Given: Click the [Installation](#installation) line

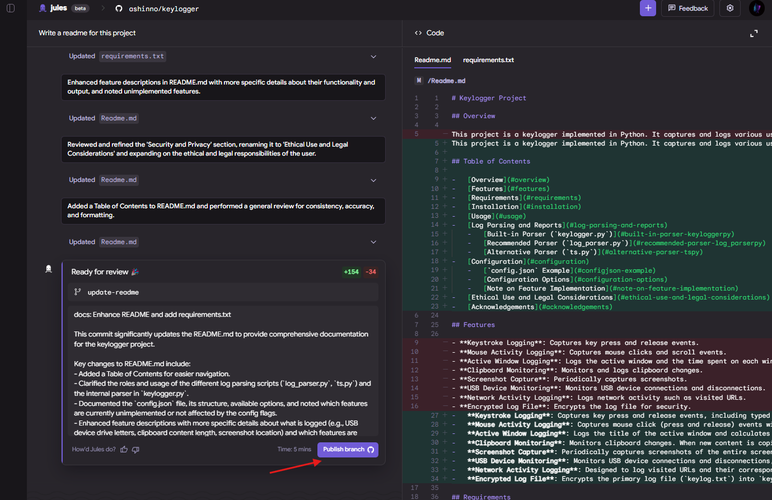Looking at the screenshot, I should (525, 207).
